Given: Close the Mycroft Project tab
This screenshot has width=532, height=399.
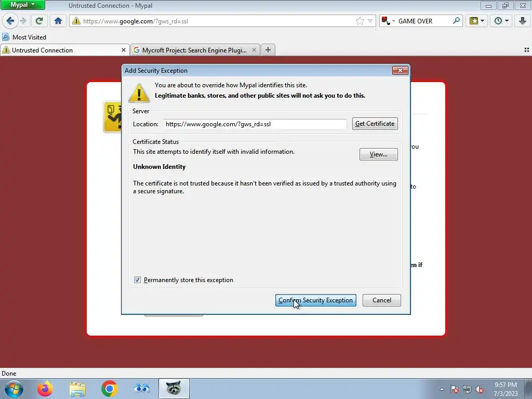Looking at the screenshot, I should pos(254,50).
